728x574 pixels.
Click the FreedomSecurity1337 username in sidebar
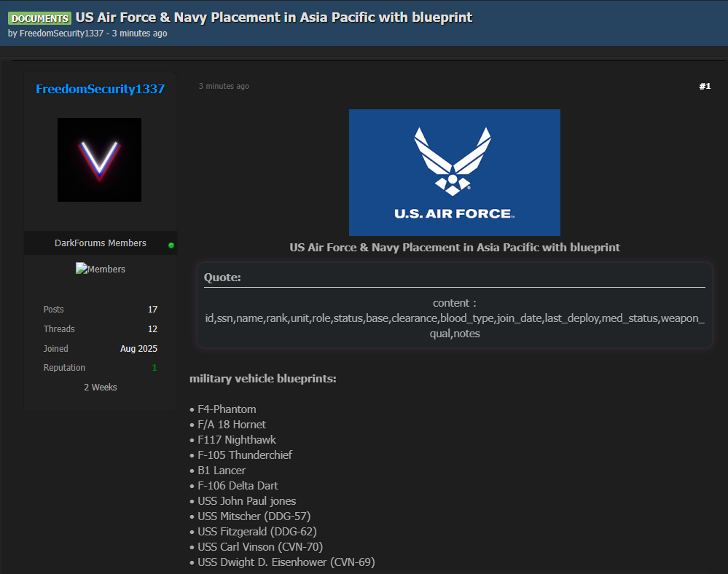pyautogui.click(x=101, y=89)
